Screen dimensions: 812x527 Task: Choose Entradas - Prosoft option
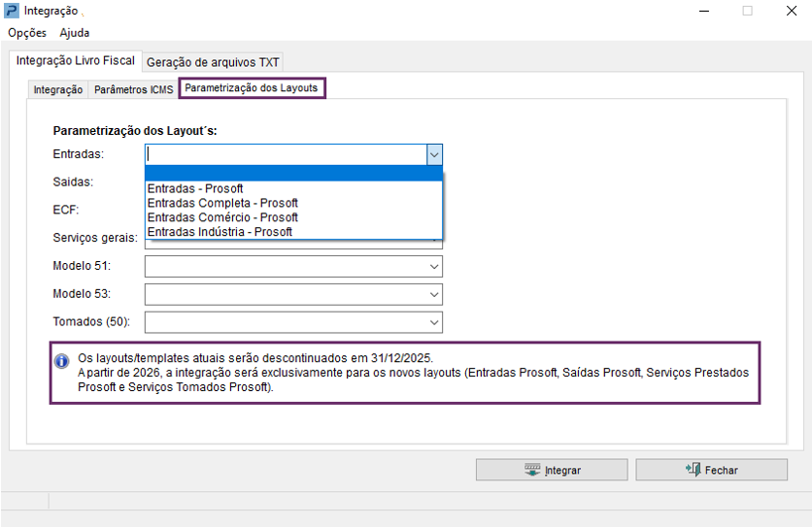(293, 188)
